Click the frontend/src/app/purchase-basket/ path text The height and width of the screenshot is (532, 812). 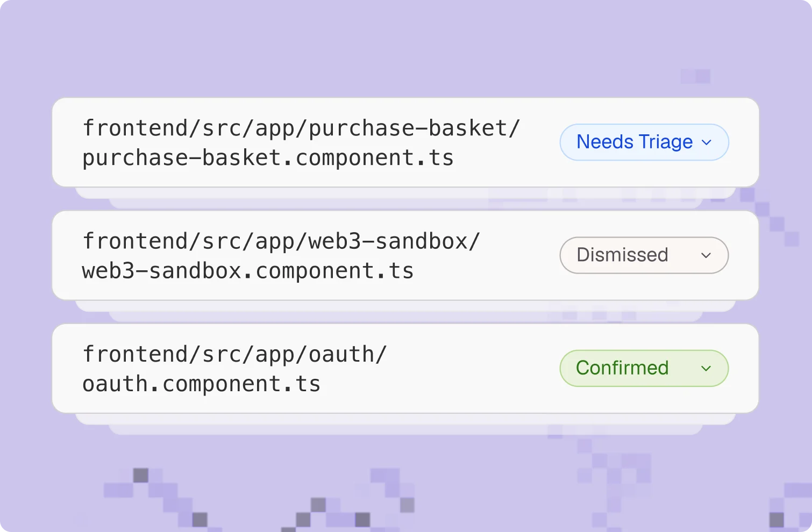click(301, 129)
